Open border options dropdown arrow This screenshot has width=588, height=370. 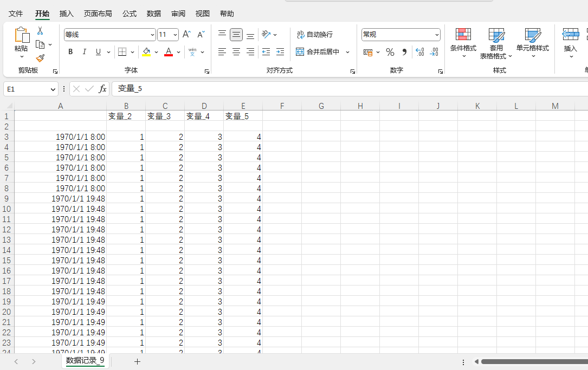point(132,52)
